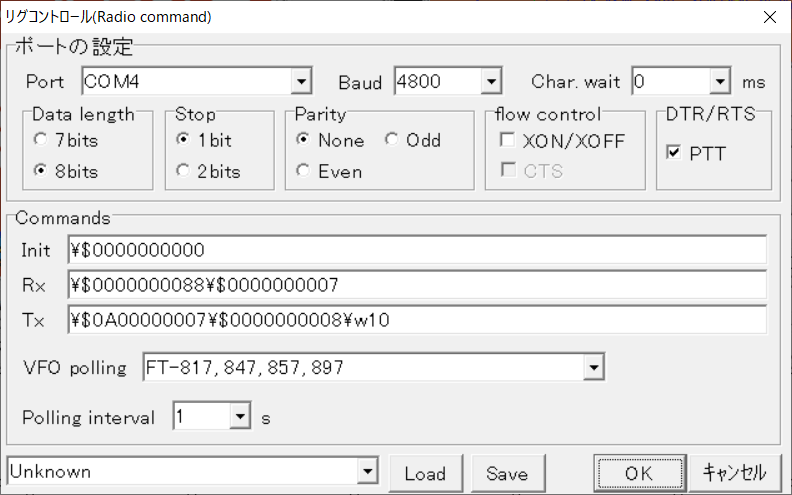
Task: Open the Polling interval dropdown
Action: [240, 418]
